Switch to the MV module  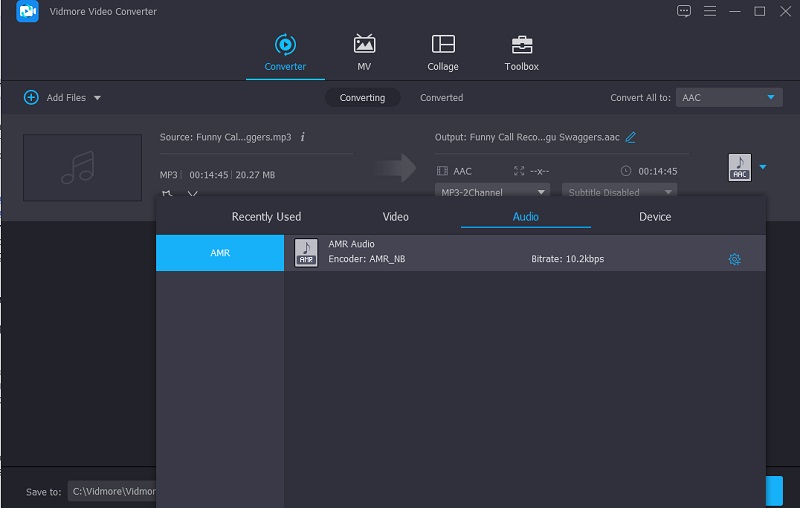pyautogui.click(x=364, y=53)
